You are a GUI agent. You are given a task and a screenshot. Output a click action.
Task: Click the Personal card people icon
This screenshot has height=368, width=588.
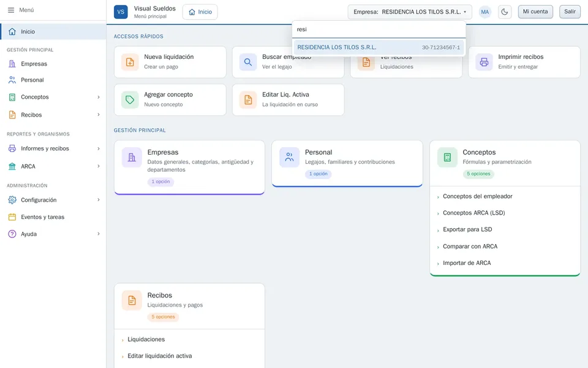point(290,158)
